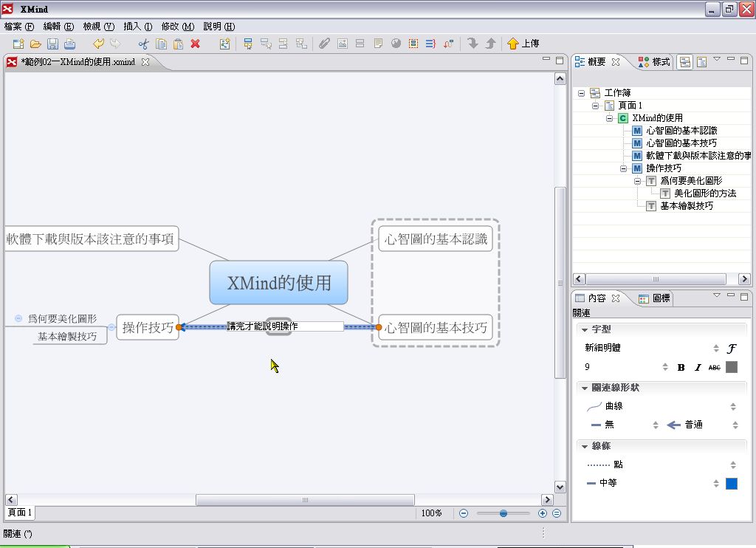This screenshot has height=548, width=756.
Task: Click the Paste clipboard icon
Action: tap(178, 44)
